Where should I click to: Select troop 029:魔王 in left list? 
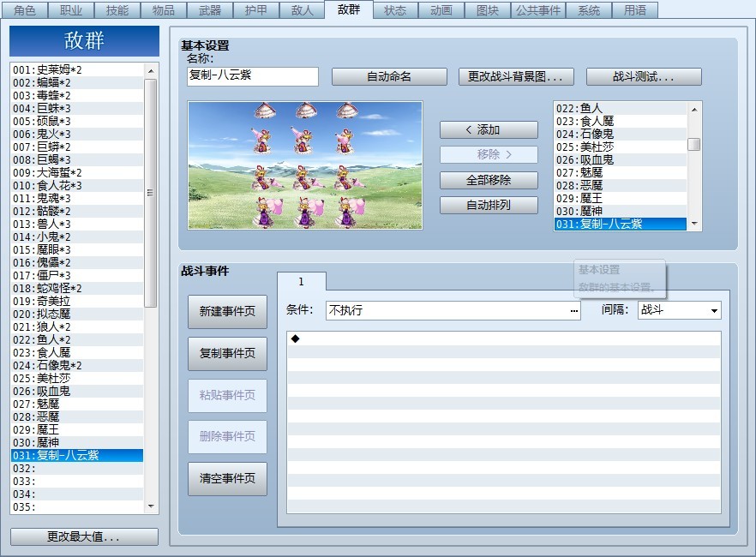coord(77,430)
